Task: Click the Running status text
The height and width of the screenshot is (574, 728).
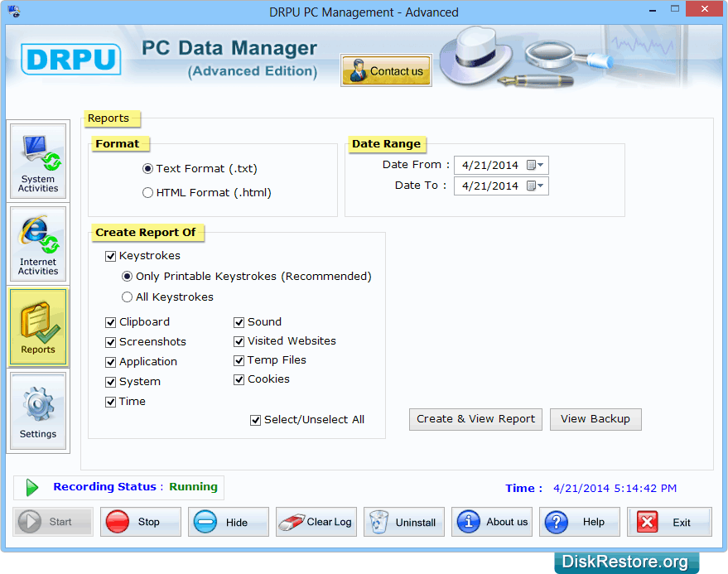Action: tap(193, 487)
